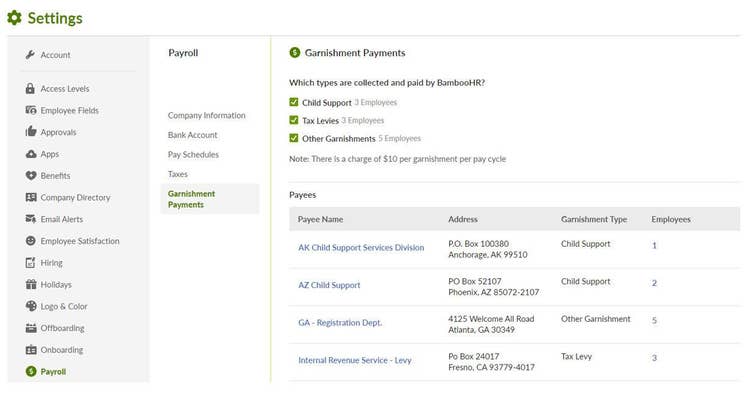Click the Company Directory card icon
The height and width of the screenshot is (395, 750).
click(31, 197)
